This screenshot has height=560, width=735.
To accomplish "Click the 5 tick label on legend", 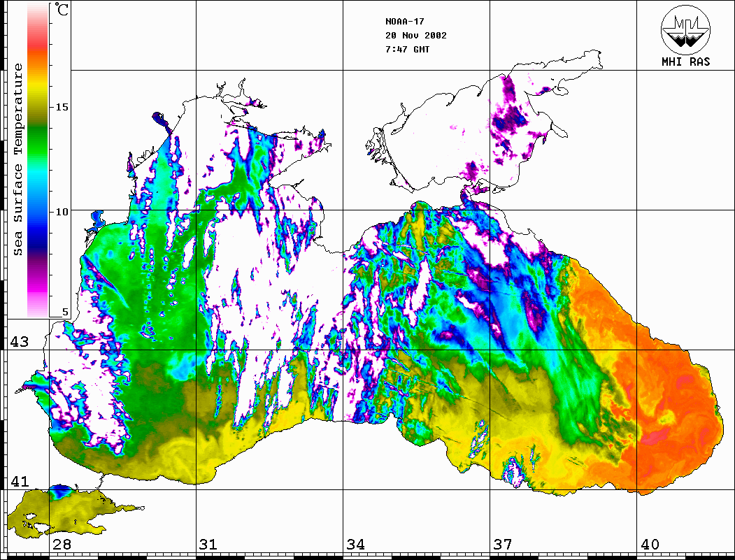I will click(65, 312).
